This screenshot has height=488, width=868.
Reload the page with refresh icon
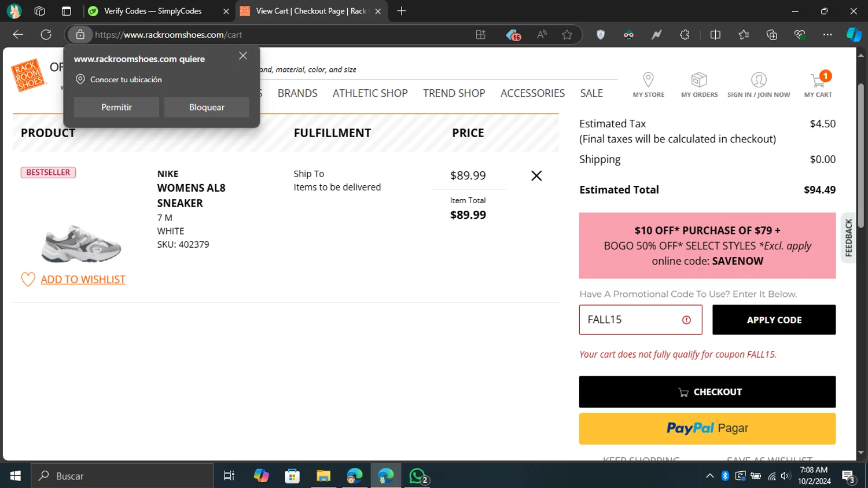tap(46, 35)
